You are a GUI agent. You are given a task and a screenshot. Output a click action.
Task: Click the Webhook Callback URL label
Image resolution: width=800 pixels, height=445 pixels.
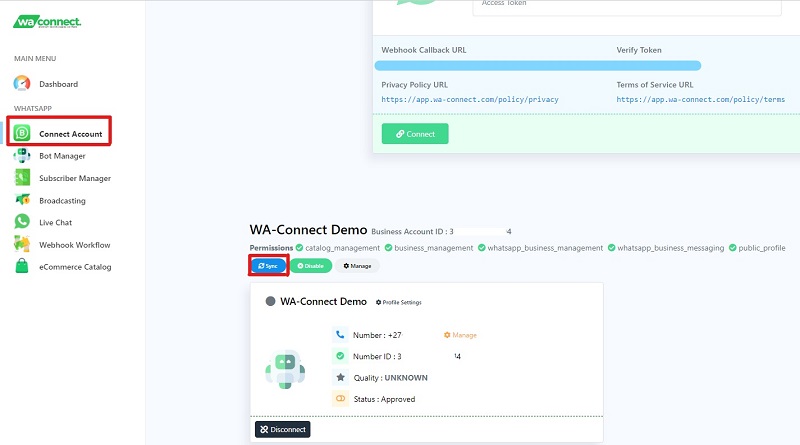[424, 50]
